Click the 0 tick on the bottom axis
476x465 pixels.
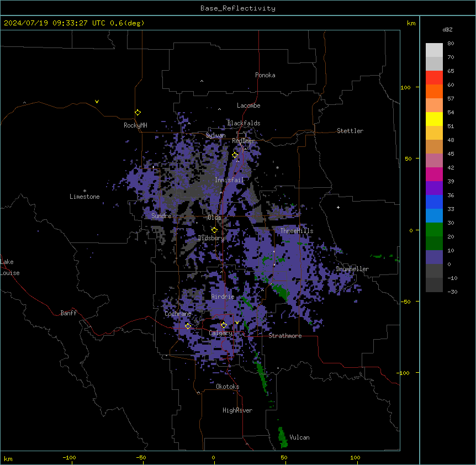(x=213, y=457)
